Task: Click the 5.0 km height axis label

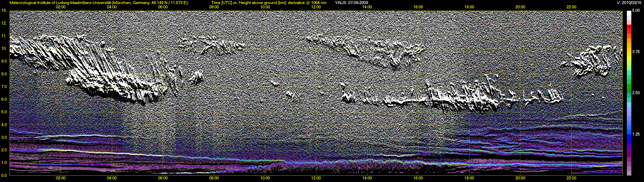Action: [4, 112]
